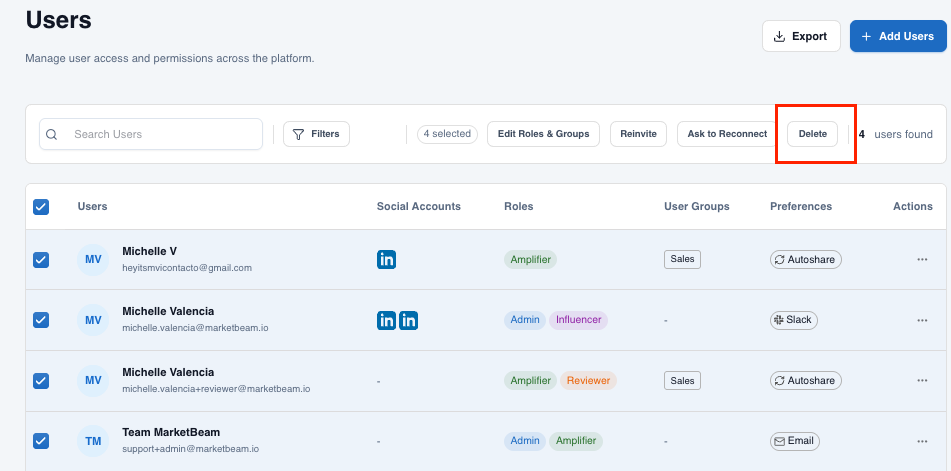
Task: Click the Users column header
Action: point(92,207)
